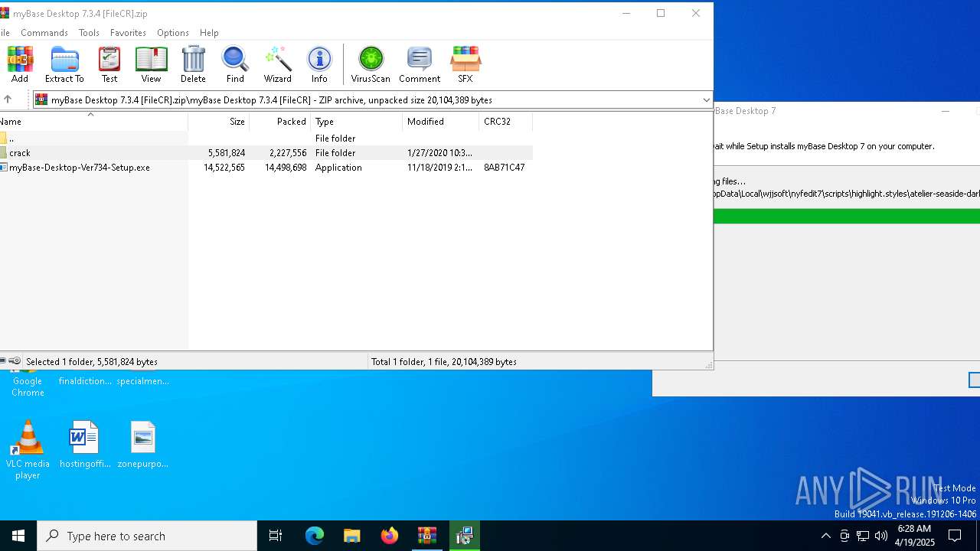980x551 pixels.
Task: Click the taskbar search box
Action: point(147,536)
